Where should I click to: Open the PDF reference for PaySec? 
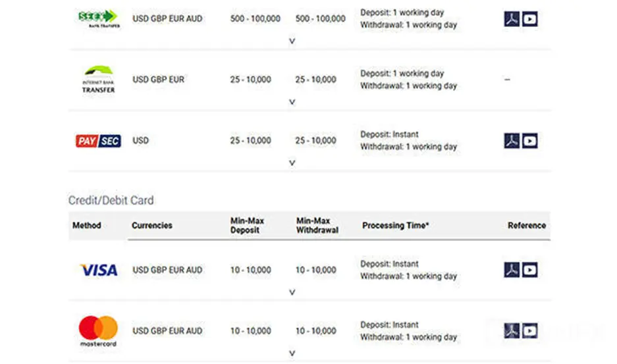(512, 140)
